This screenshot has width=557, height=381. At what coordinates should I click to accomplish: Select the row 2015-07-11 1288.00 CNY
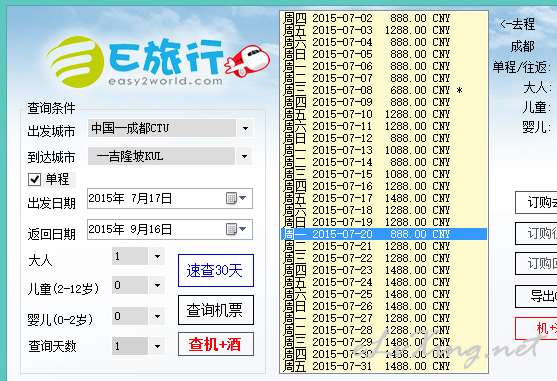(384, 126)
